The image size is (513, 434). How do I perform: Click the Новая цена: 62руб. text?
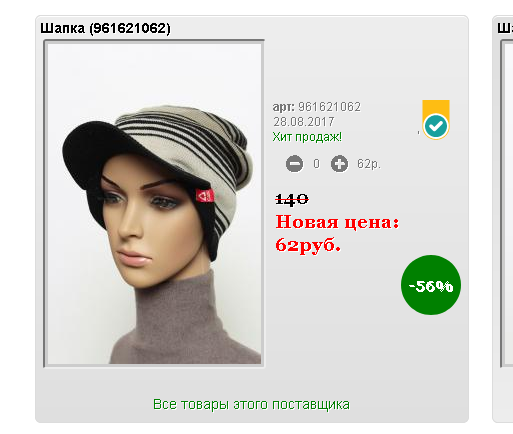point(337,233)
